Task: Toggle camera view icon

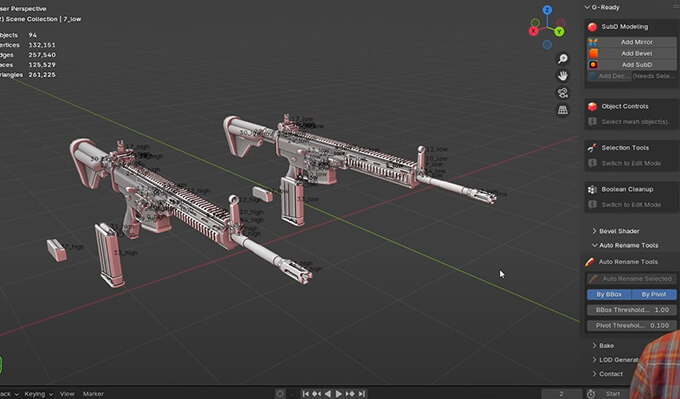Action: 562,93
